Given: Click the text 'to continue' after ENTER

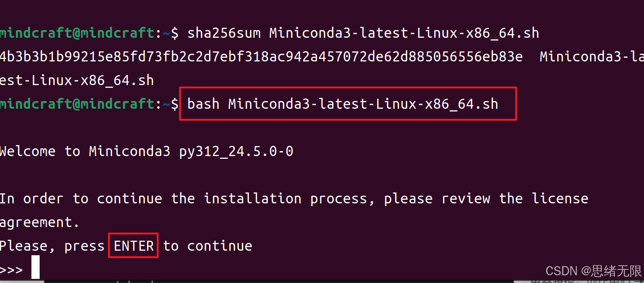Looking at the screenshot, I should click(208, 246).
